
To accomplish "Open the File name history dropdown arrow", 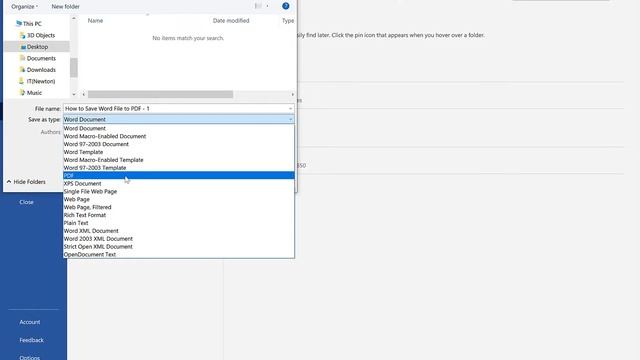I will click(x=291, y=109).
